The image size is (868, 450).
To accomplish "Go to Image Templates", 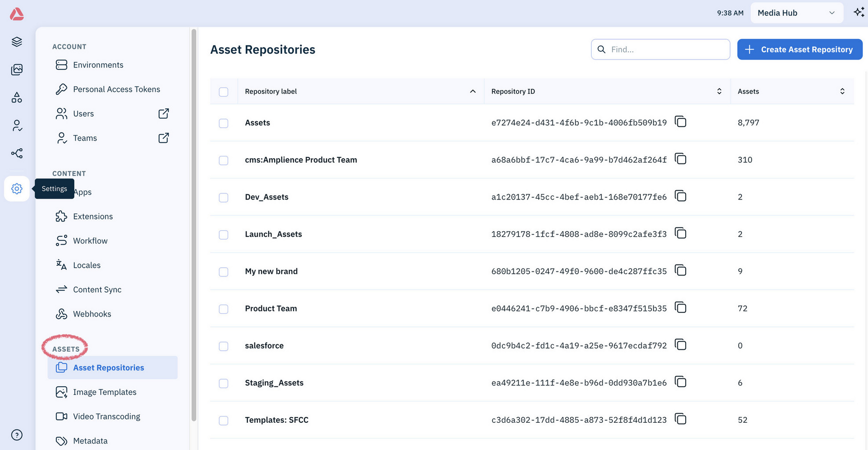I will [x=113, y=392].
